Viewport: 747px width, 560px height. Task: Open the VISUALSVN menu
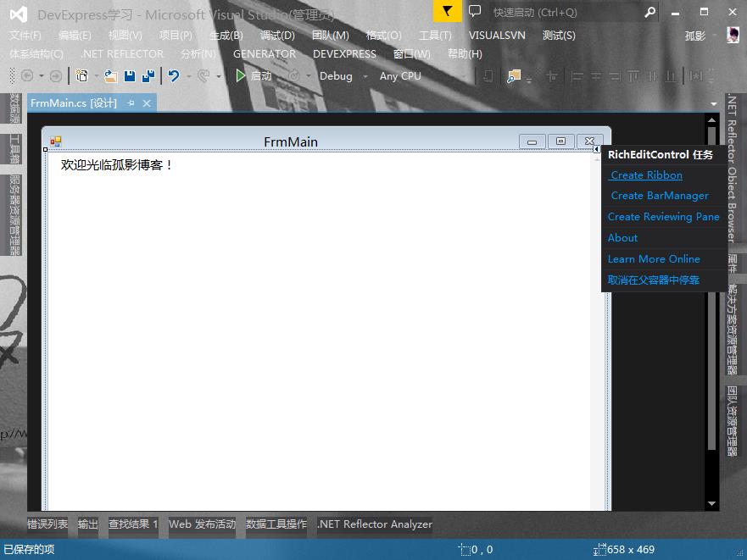[497, 36]
